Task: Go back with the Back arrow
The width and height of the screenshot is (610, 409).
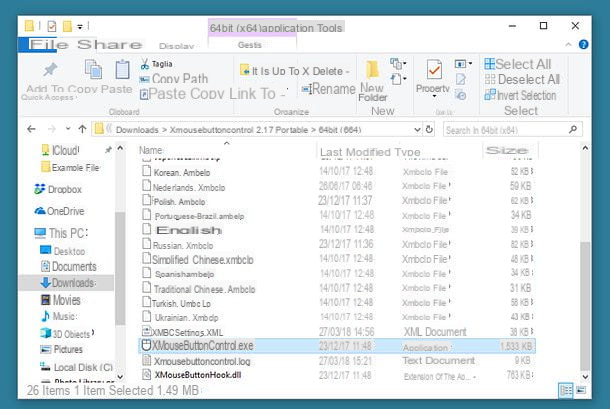Action: click(x=32, y=129)
